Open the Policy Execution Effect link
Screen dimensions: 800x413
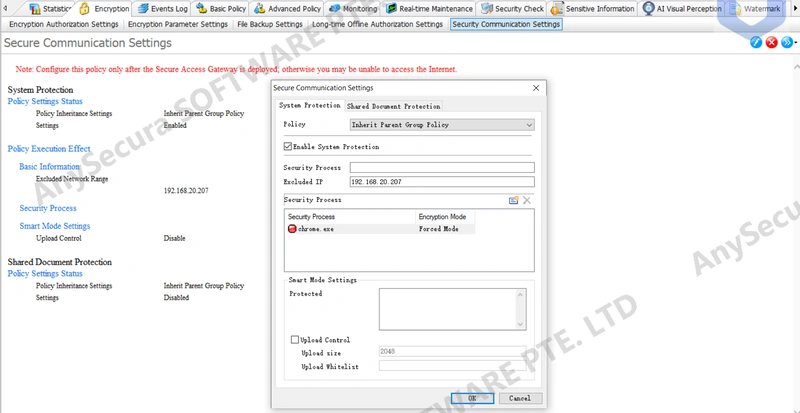49,149
